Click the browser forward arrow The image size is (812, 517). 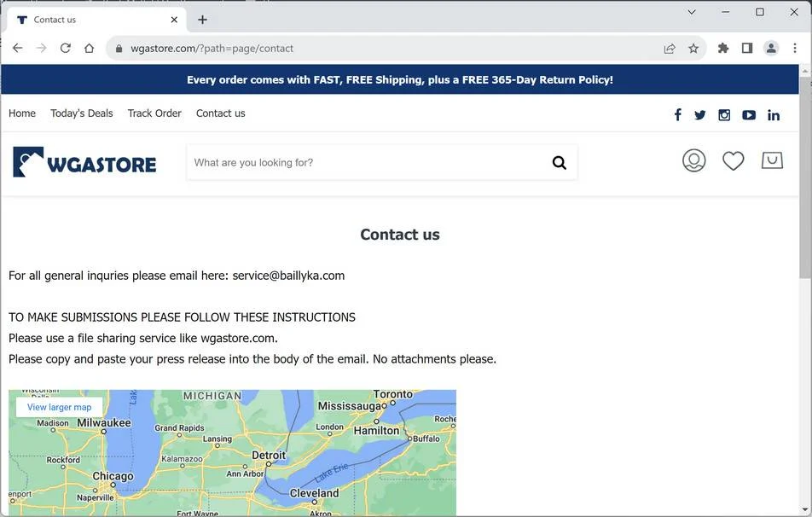(42, 48)
